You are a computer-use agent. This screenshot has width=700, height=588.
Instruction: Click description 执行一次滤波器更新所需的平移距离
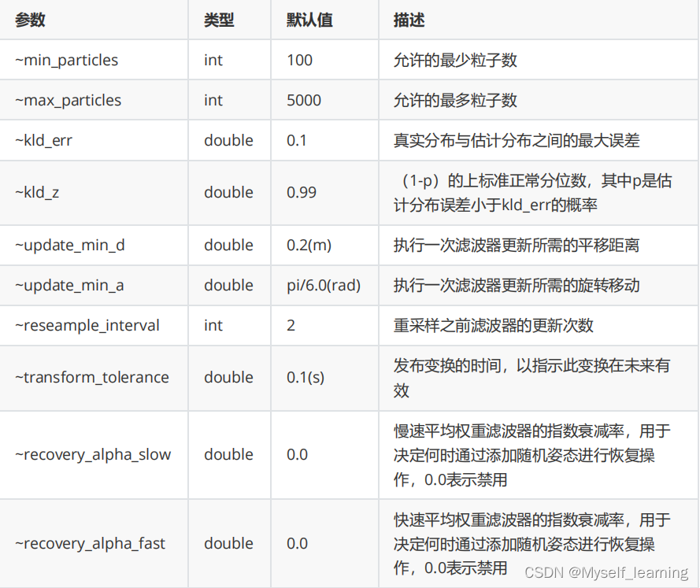[517, 245]
